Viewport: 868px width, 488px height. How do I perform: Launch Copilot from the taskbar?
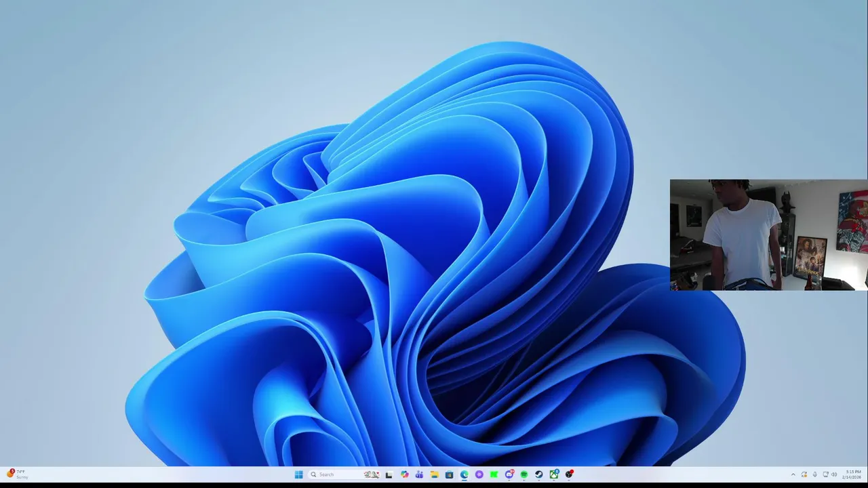(405, 474)
